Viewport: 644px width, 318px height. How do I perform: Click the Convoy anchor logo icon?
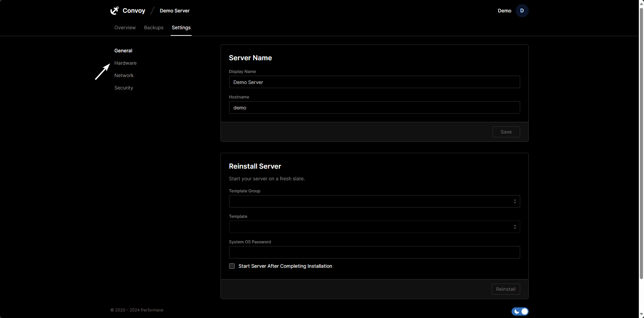[x=114, y=11]
